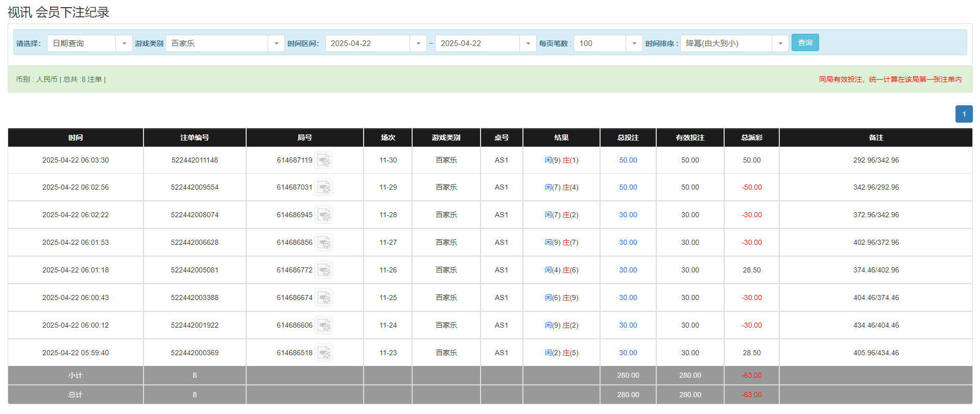Viewport: 980px width, 414px height.
Task: Click replay icon beside round 614686772
Action: (x=323, y=270)
